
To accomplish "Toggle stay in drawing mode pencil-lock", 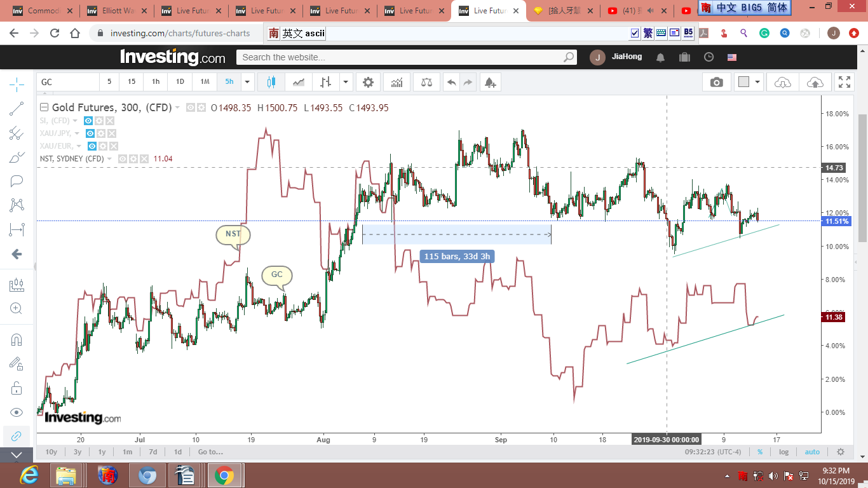I will [x=17, y=363].
